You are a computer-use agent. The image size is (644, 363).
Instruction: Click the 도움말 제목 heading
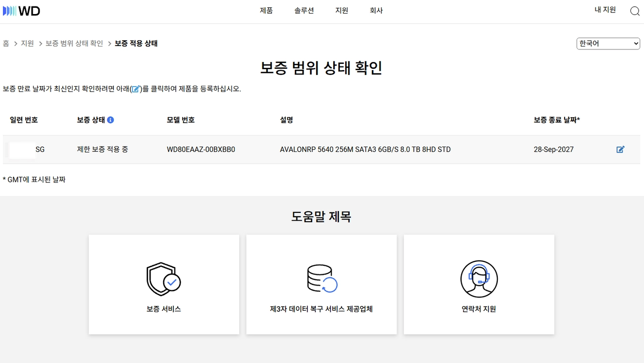[x=322, y=216]
